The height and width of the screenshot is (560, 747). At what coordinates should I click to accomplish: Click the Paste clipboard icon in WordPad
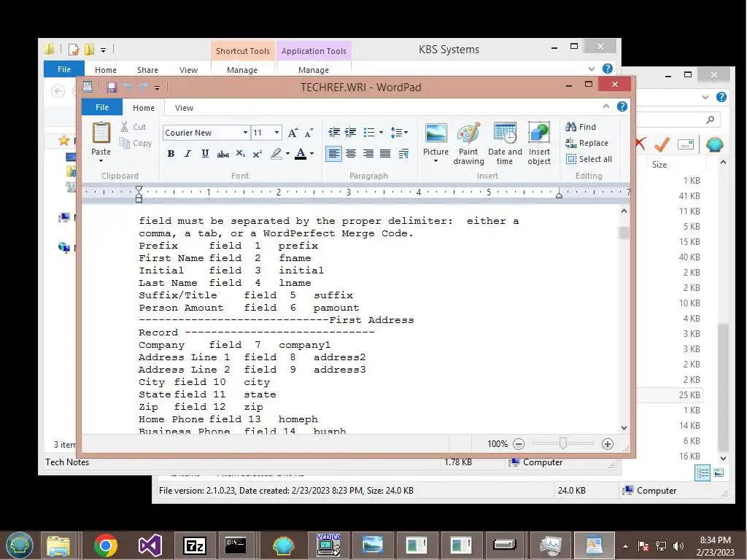pos(101,133)
